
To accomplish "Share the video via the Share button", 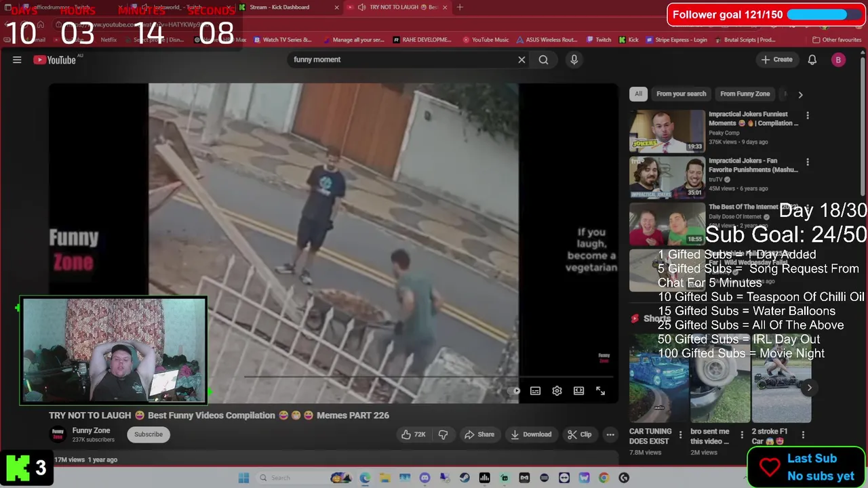I will (479, 434).
